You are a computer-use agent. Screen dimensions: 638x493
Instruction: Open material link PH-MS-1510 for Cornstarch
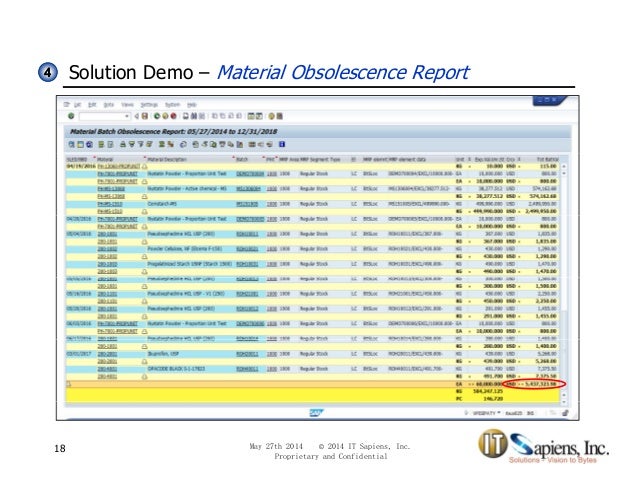point(110,204)
